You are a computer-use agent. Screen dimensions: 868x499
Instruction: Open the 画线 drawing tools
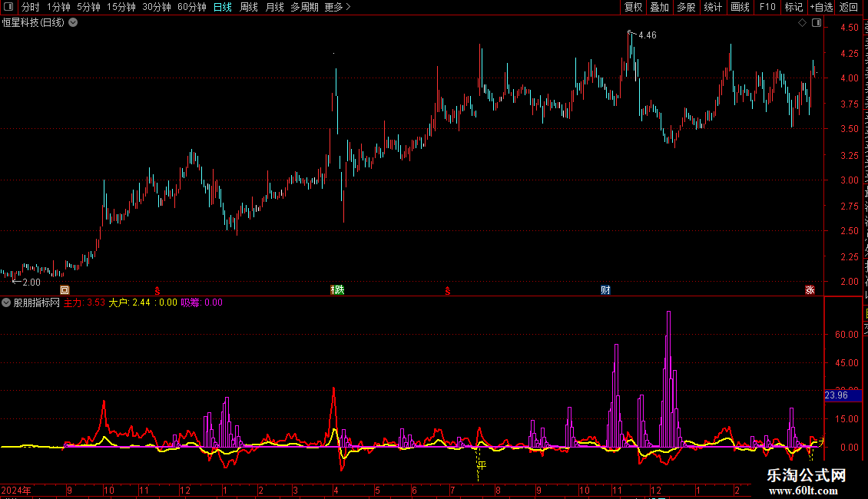tap(740, 7)
